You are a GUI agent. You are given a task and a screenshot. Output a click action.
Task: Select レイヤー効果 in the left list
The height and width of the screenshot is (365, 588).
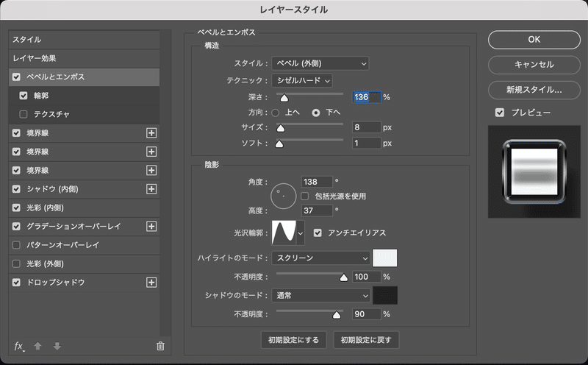(x=84, y=58)
